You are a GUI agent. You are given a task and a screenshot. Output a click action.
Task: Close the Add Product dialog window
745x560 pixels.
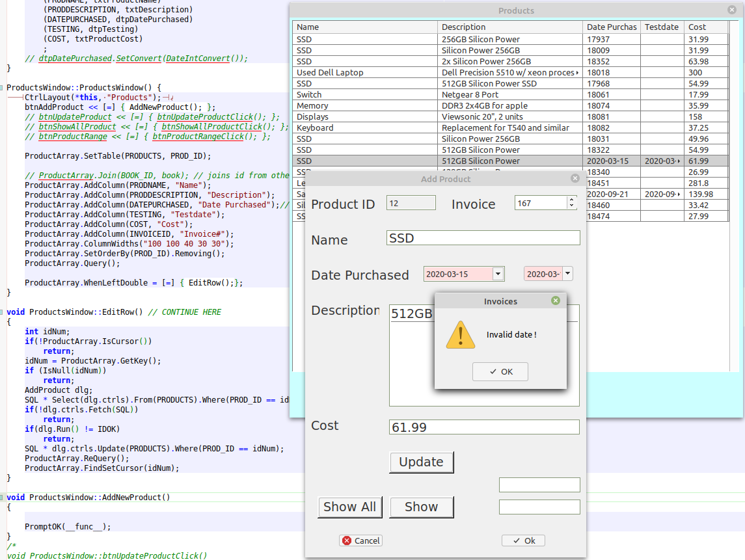(575, 178)
